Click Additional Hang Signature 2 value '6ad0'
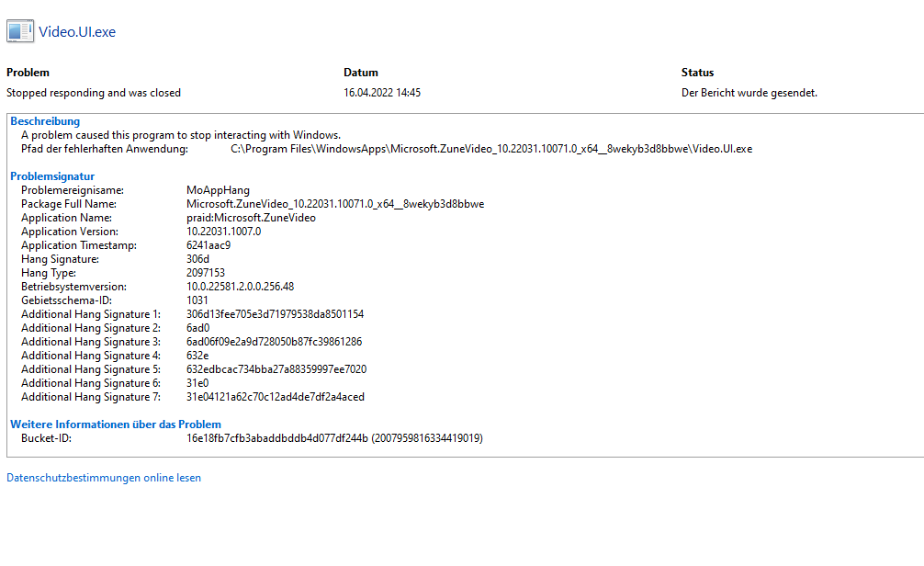The image size is (924, 566). (198, 328)
